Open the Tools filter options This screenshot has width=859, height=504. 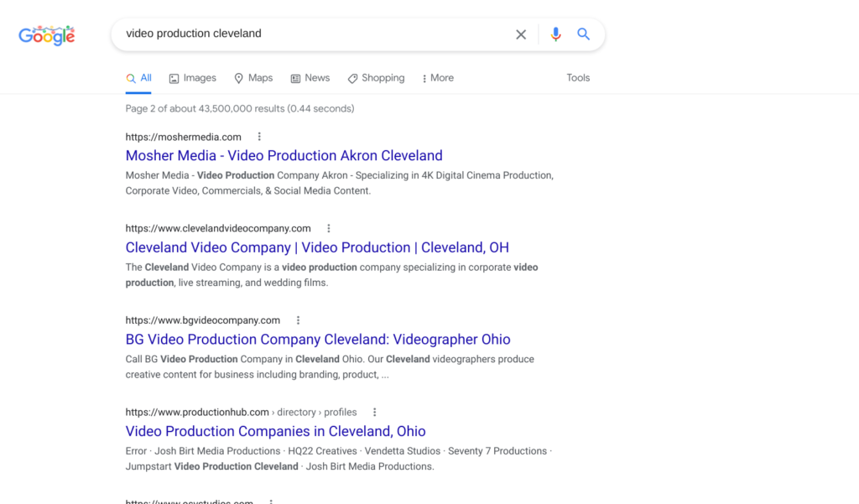pos(578,78)
